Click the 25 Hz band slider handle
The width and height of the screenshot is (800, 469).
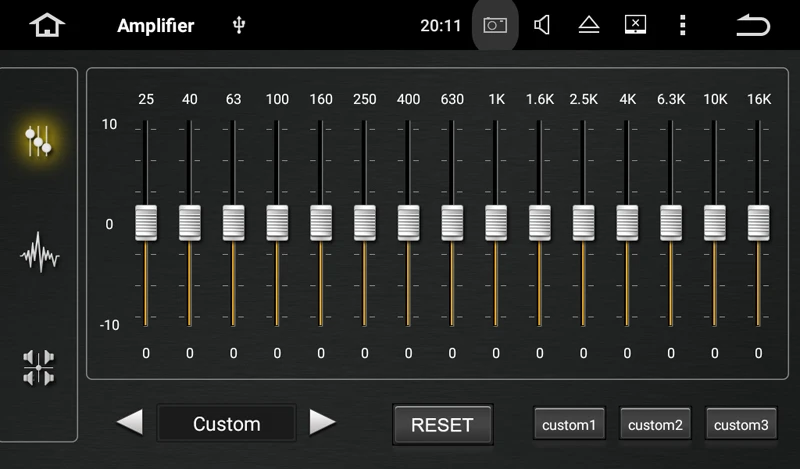click(x=146, y=223)
